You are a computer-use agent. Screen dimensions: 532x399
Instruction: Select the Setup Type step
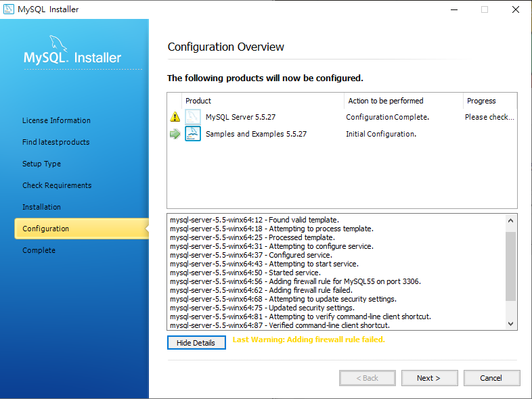pos(41,164)
